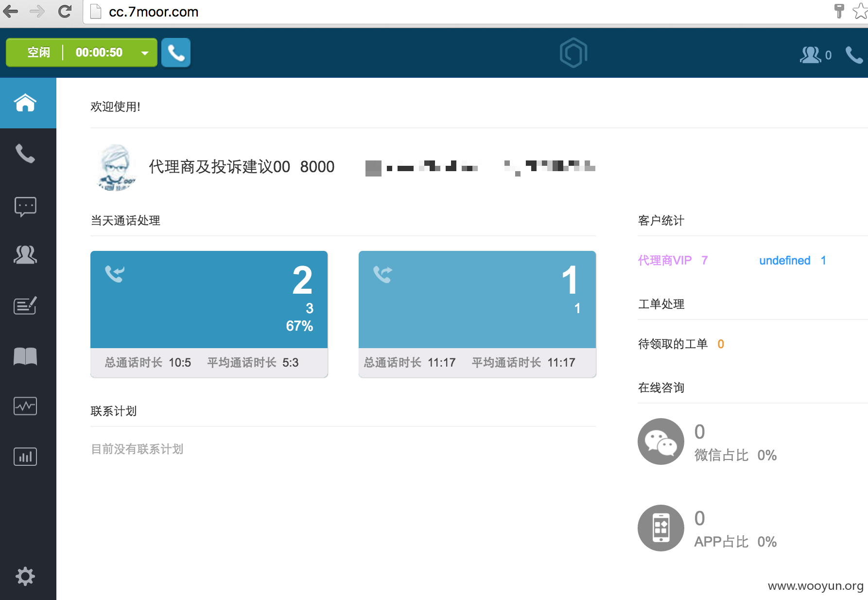
Task: Open the 待领取的工单 pending count
Action: (x=721, y=344)
